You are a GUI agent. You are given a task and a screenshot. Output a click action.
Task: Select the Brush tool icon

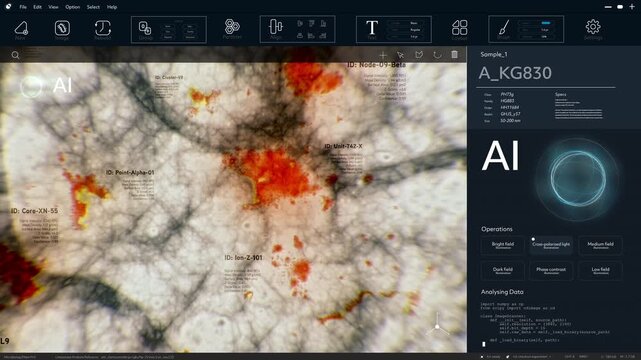pos(504,28)
